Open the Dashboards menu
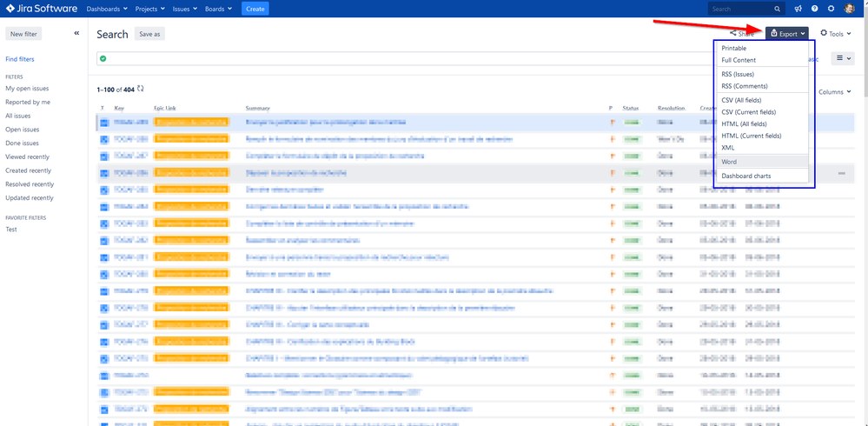868x426 pixels. pos(107,9)
